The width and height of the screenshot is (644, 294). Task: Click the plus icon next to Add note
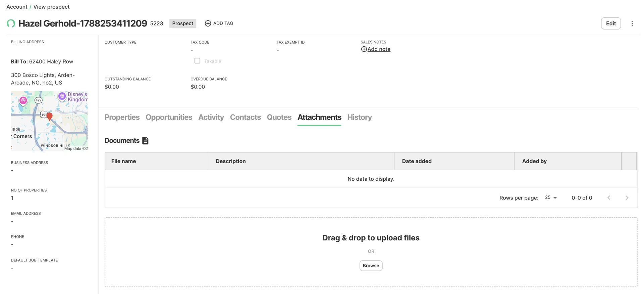point(364,49)
